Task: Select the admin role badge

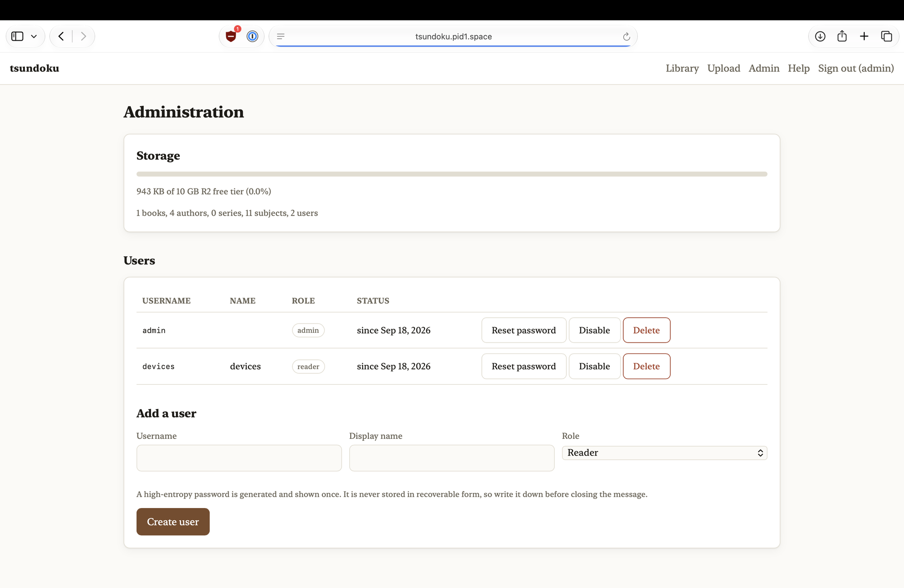Action: tap(308, 330)
